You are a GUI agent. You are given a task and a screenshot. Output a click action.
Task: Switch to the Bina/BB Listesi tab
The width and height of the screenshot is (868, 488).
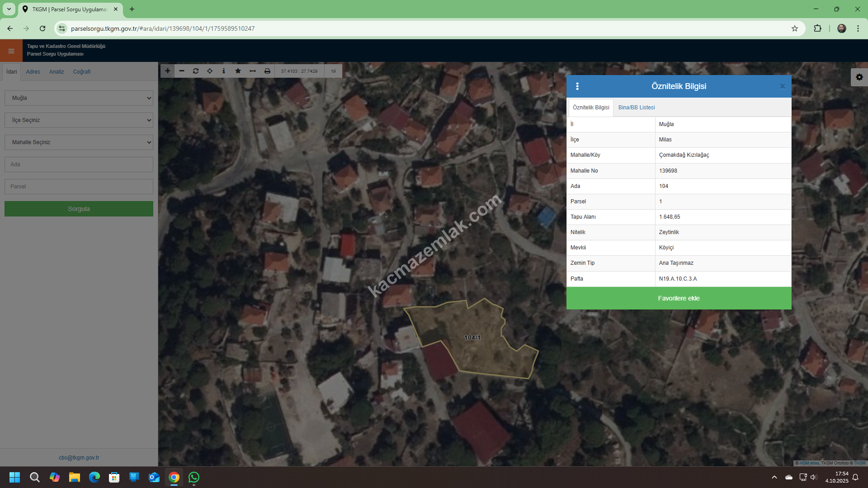[x=636, y=108]
